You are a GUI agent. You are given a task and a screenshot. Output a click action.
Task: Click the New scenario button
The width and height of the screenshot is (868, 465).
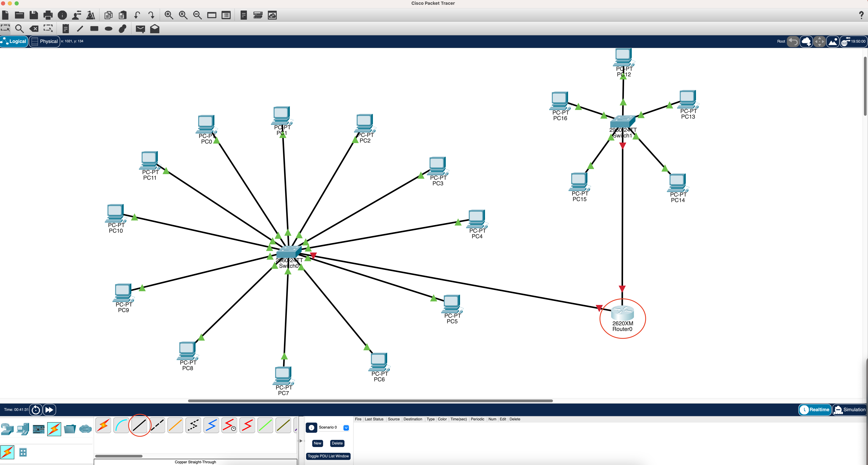click(317, 443)
